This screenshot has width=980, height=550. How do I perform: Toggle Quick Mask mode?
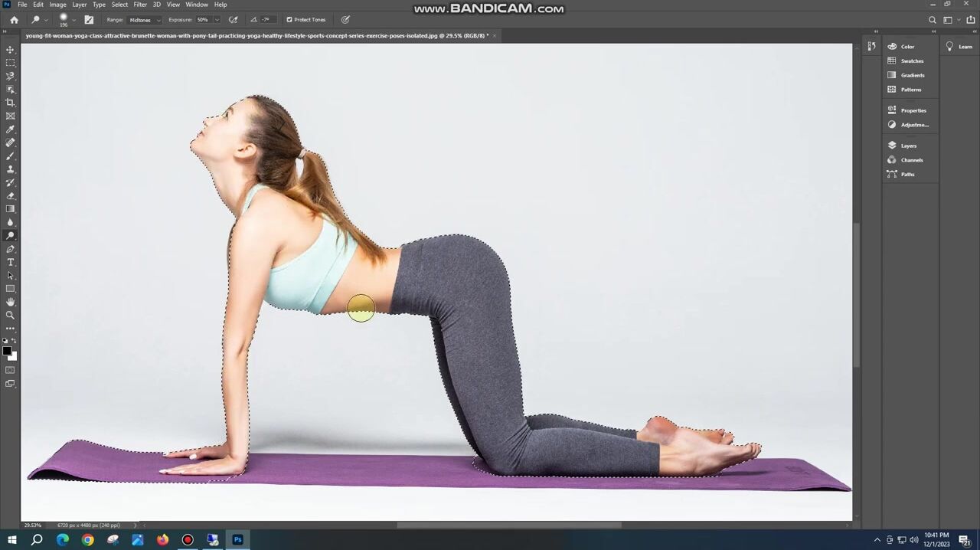(x=10, y=370)
